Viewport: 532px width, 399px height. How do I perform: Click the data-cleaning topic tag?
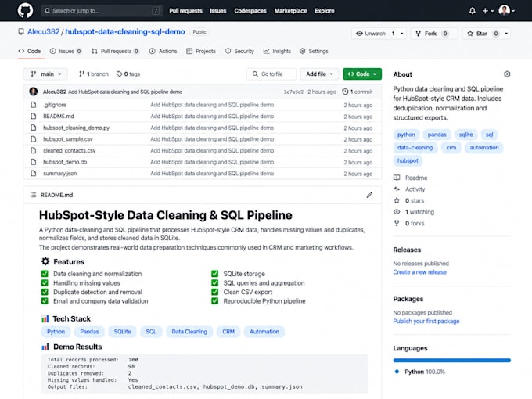click(415, 148)
